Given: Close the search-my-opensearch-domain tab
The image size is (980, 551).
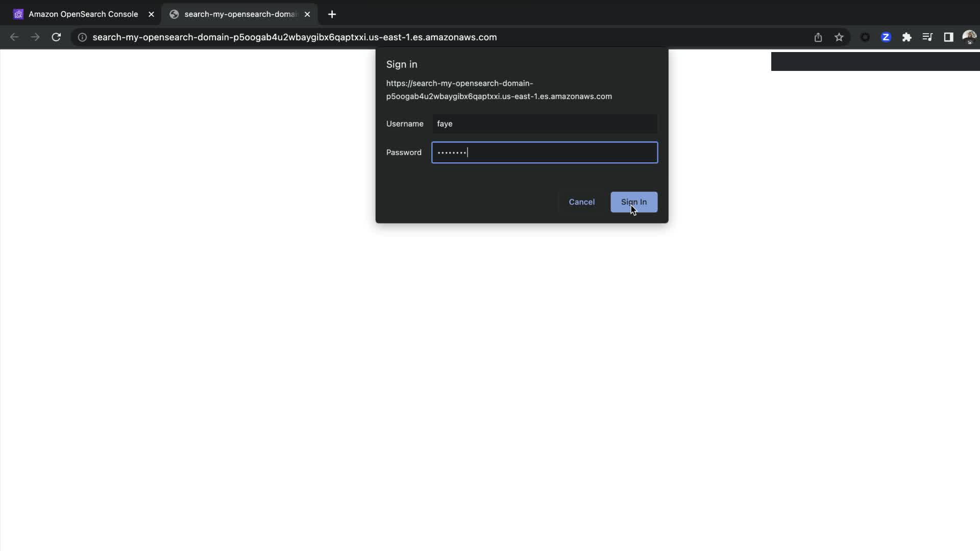Looking at the screenshot, I should [x=307, y=14].
